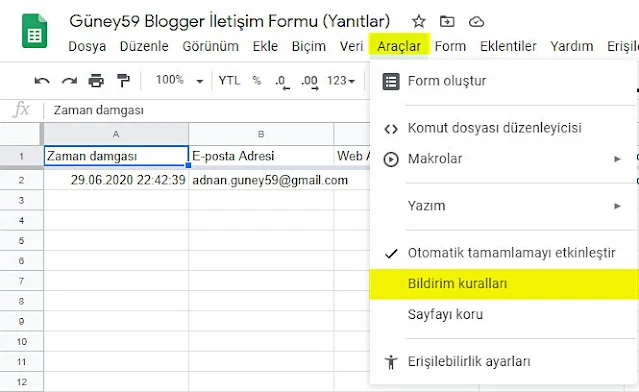
Task: Open the Veri menu
Action: (x=351, y=46)
